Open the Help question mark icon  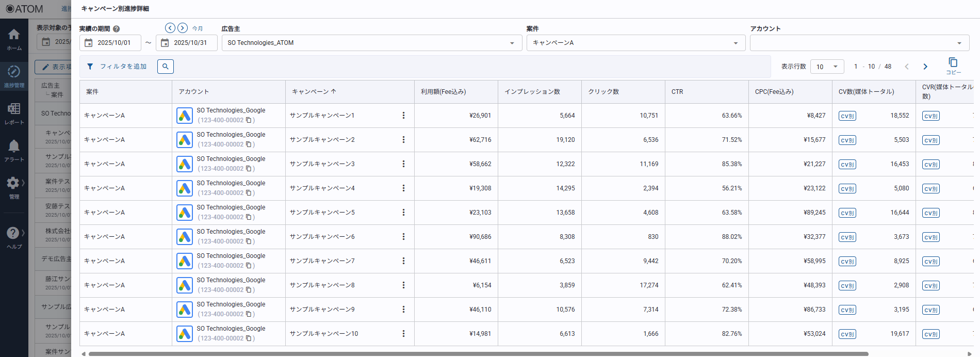[13, 233]
